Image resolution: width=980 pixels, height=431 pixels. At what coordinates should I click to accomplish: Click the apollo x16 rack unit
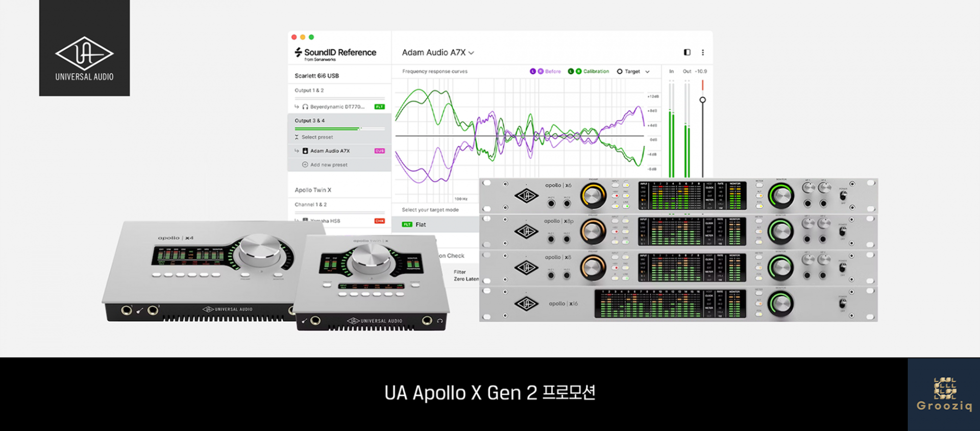pyautogui.click(x=678, y=303)
